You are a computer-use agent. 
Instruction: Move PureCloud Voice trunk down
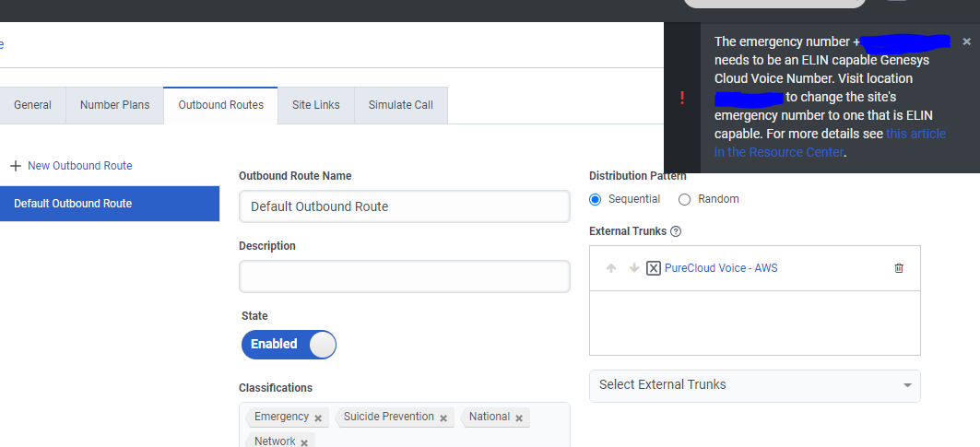tap(633, 268)
